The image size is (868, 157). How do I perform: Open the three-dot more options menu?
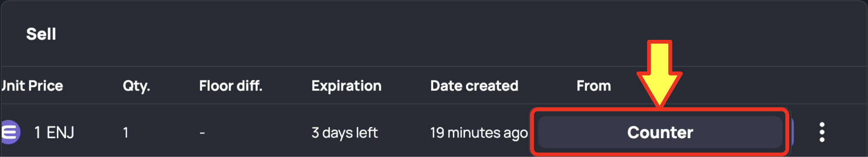(821, 132)
